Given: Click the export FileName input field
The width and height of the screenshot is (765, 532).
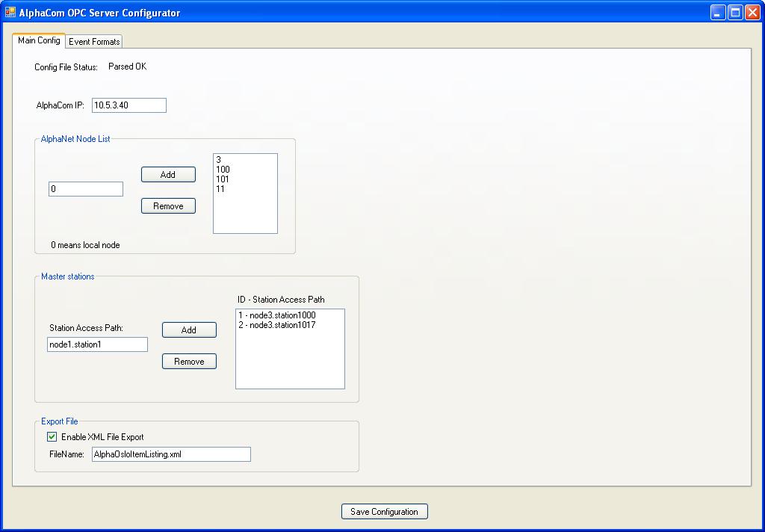Looking at the screenshot, I should pos(171,454).
